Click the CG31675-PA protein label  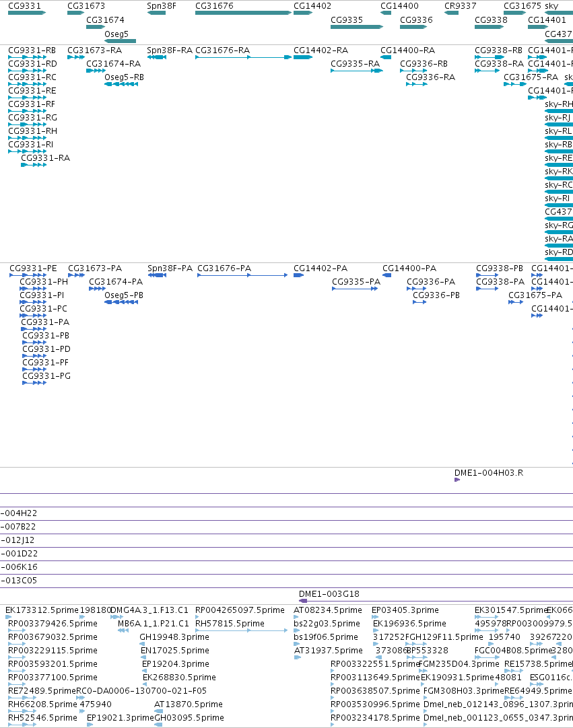pos(535,295)
